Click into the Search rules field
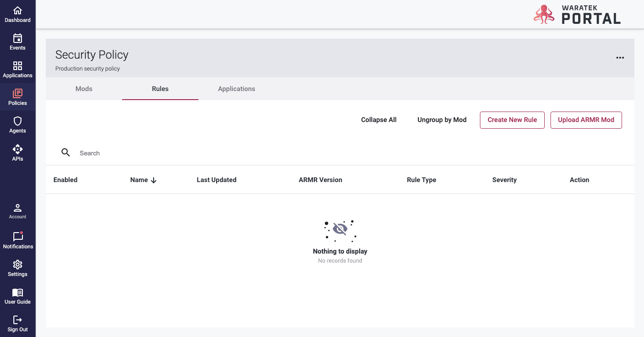This screenshot has height=337, width=644. tap(191, 153)
